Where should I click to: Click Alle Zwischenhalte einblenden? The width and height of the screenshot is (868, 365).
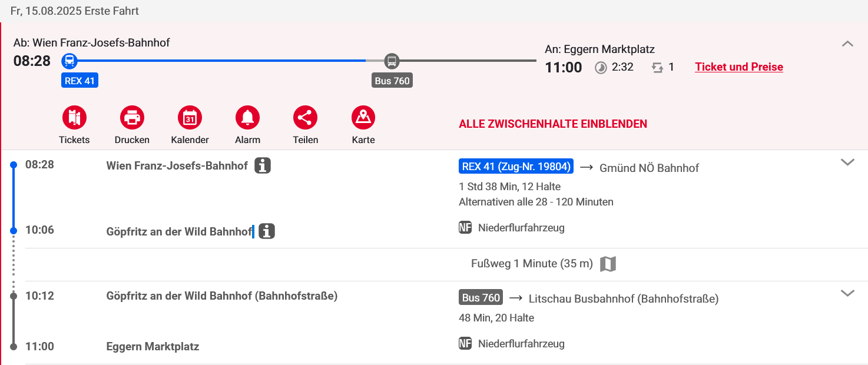(552, 124)
